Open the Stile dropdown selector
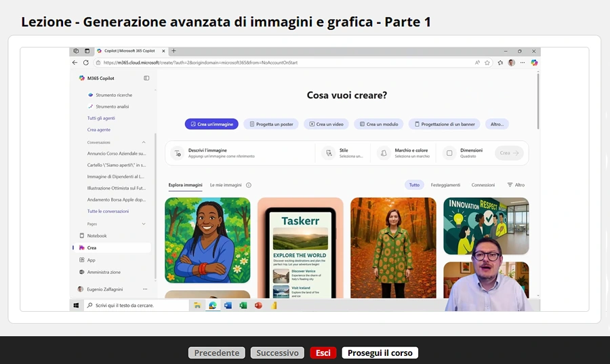Image resolution: width=610 pixels, height=364 pixels. (x=343, y=153)
